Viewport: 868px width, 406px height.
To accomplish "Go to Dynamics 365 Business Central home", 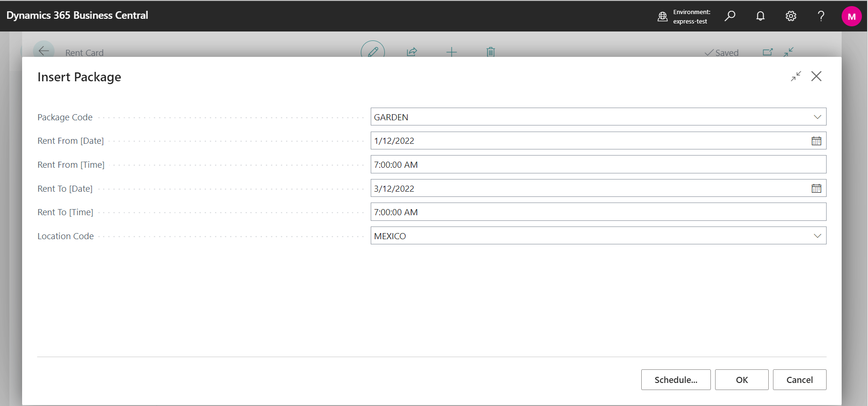I will tap(77, 16).
